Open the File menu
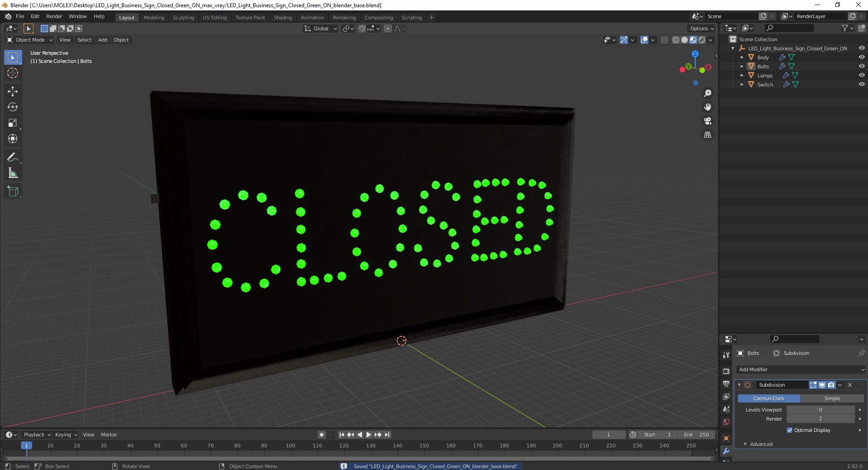The height and width of the screenshot is (470, 868). pos(20,16)
